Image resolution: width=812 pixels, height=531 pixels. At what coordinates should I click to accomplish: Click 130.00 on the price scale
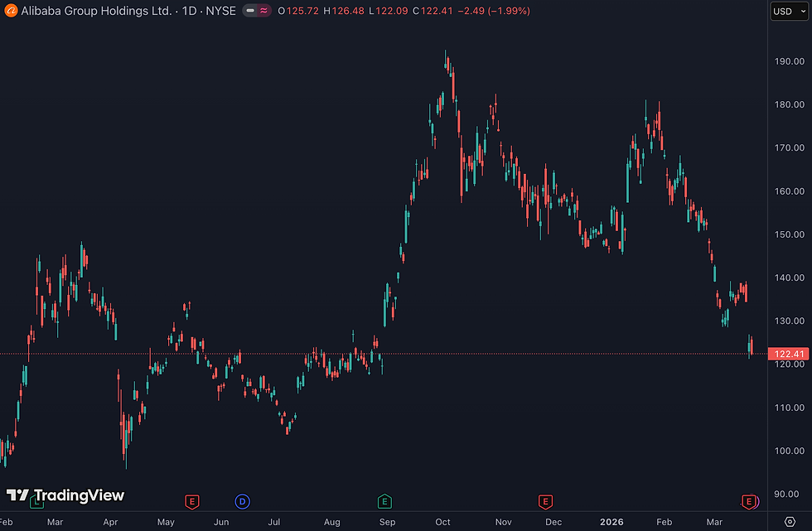click(x=789, y=321)
